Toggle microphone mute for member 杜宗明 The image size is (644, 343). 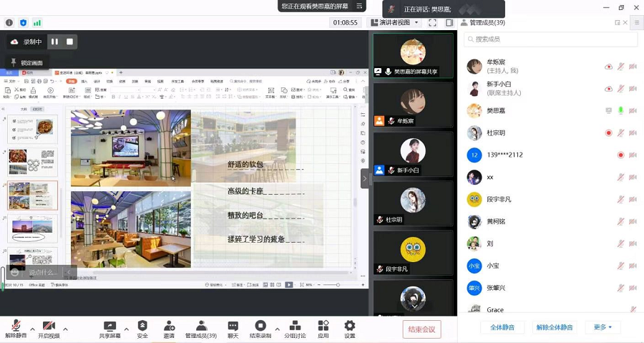pos(621,133)
